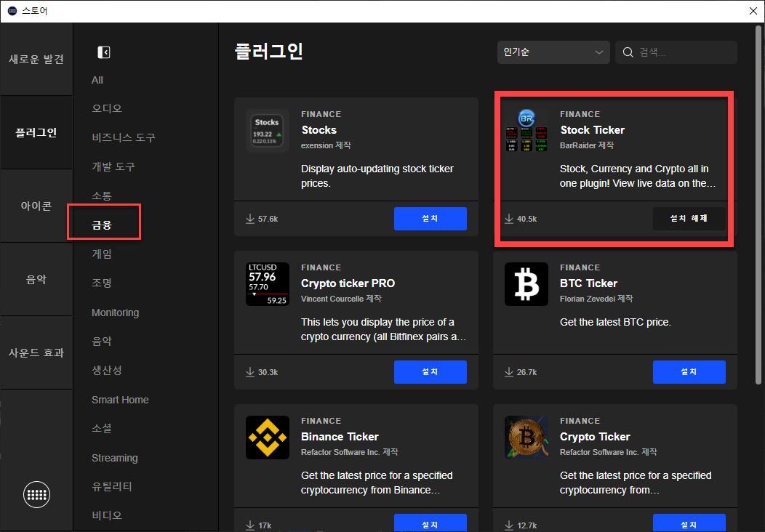Select the 유틸리티 category
765x532 pixels.
(x=112, y=487)
